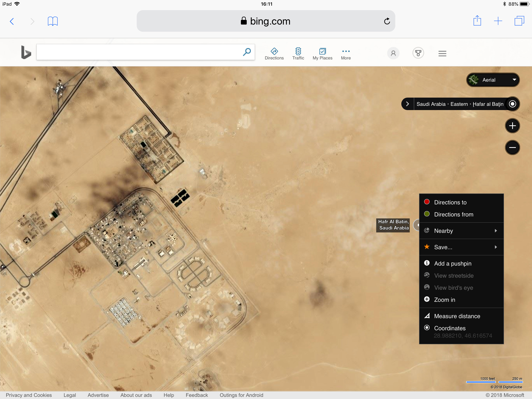Open the Aerial map style dropdown
The width and height of the screenshot is (532, 399).
pos(493,80)
